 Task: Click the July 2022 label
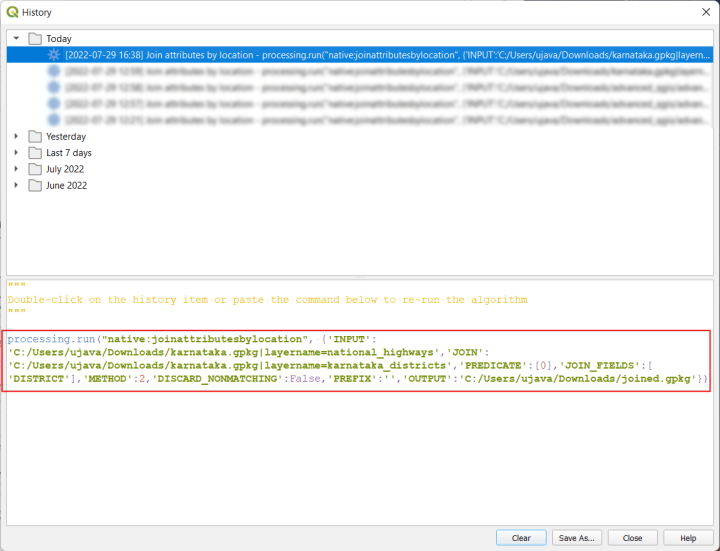(x=65, y=169)
